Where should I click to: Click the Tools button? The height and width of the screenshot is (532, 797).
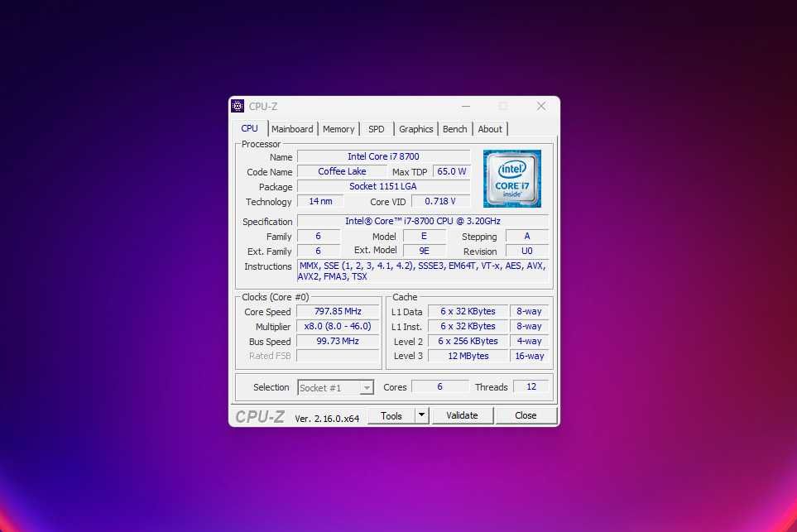[391, 415]
